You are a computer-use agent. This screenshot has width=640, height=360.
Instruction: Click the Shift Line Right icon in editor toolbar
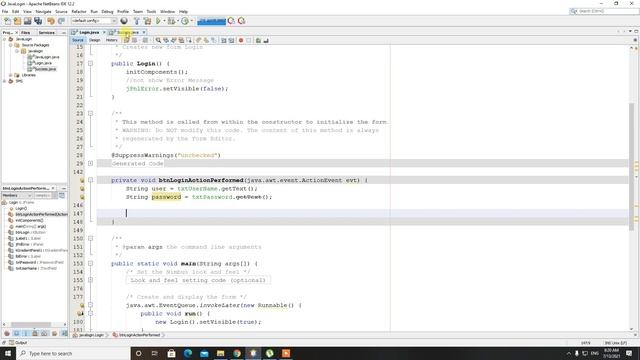point(231,40)
